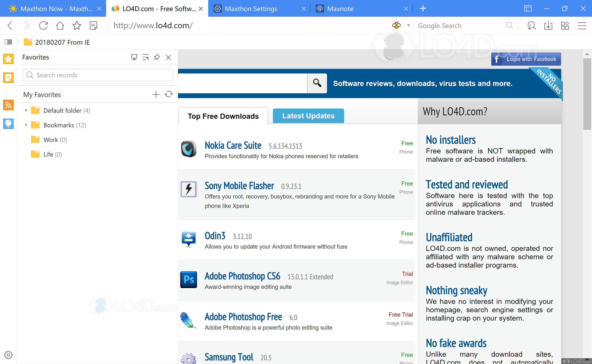Open the Odin3 link
Screen dimensions: 592x364
point(215,236)
